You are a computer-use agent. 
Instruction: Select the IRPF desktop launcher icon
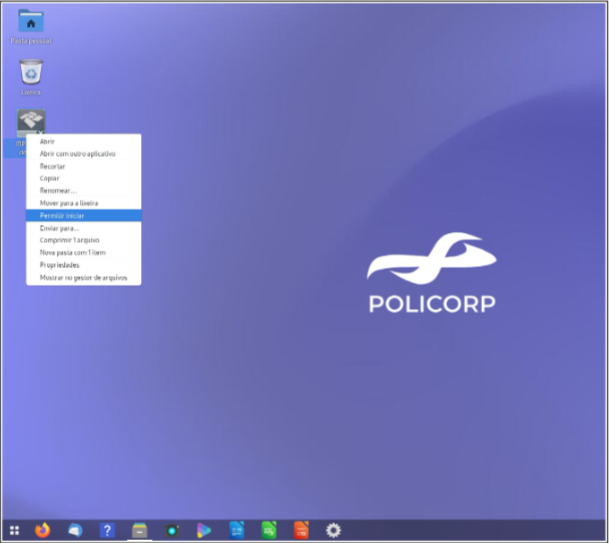(31, 121)
